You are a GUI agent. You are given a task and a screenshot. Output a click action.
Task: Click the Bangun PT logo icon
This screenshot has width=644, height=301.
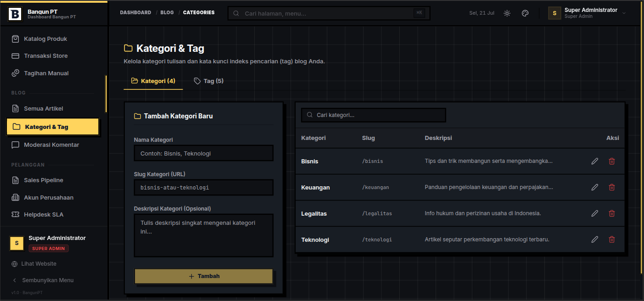pos(15,14)
